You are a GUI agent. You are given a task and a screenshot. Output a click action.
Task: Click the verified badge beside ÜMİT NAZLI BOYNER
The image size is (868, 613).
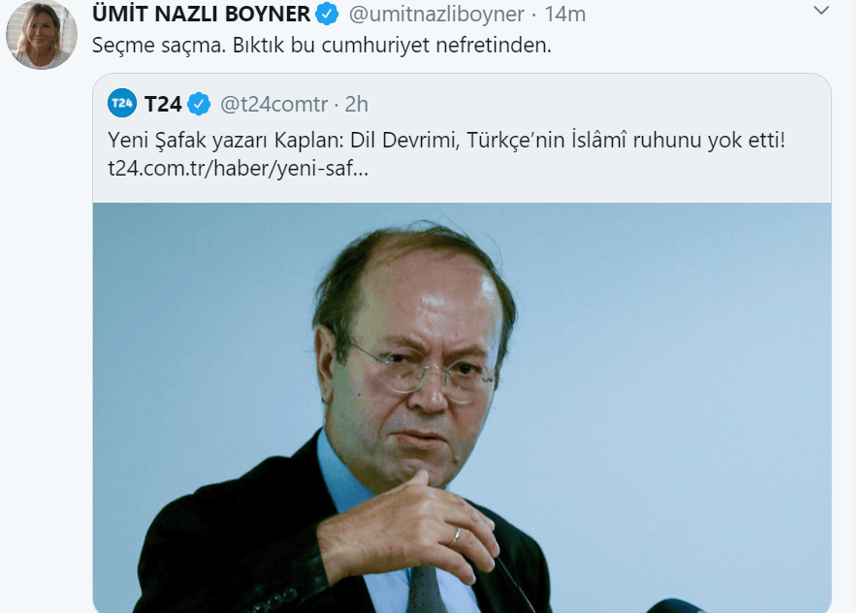click(329, 15)
